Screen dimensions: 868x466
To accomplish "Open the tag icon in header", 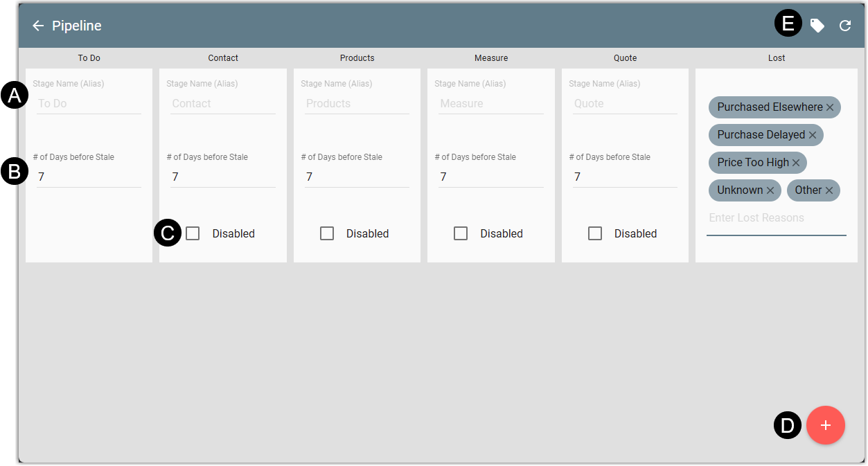I will [x=817, y=26].
